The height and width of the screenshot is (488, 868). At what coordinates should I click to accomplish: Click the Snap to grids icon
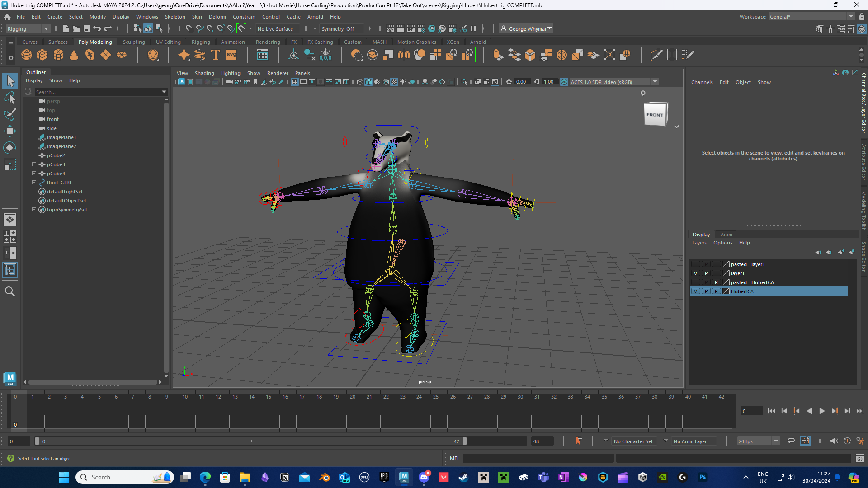point(189,29)
